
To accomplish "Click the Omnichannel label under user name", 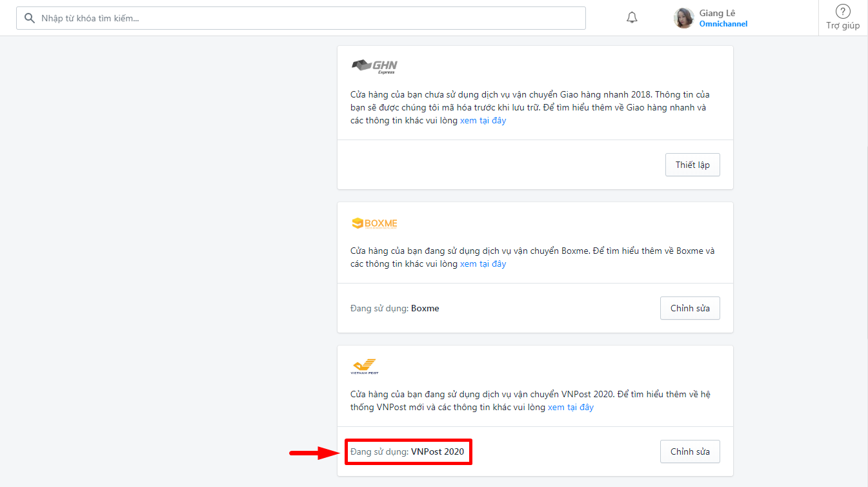I will (723, 24).
